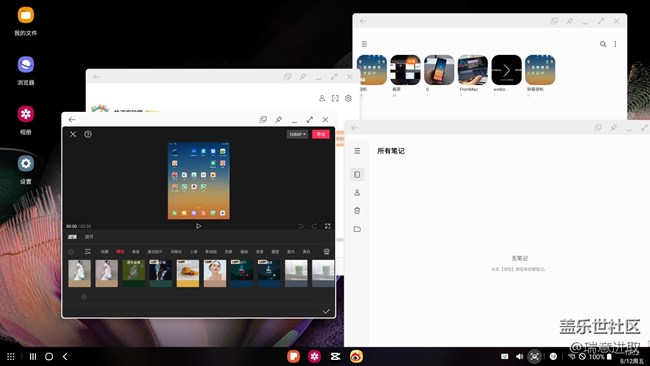Click the 所有笔记 heading in notes
This screenshot has height=366, width=650.
390,151
